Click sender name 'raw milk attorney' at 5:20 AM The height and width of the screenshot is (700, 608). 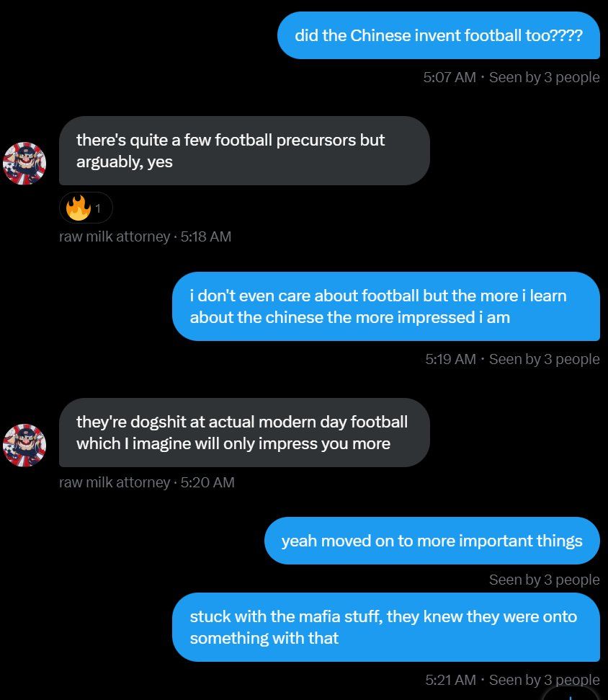tap(115, 482)
